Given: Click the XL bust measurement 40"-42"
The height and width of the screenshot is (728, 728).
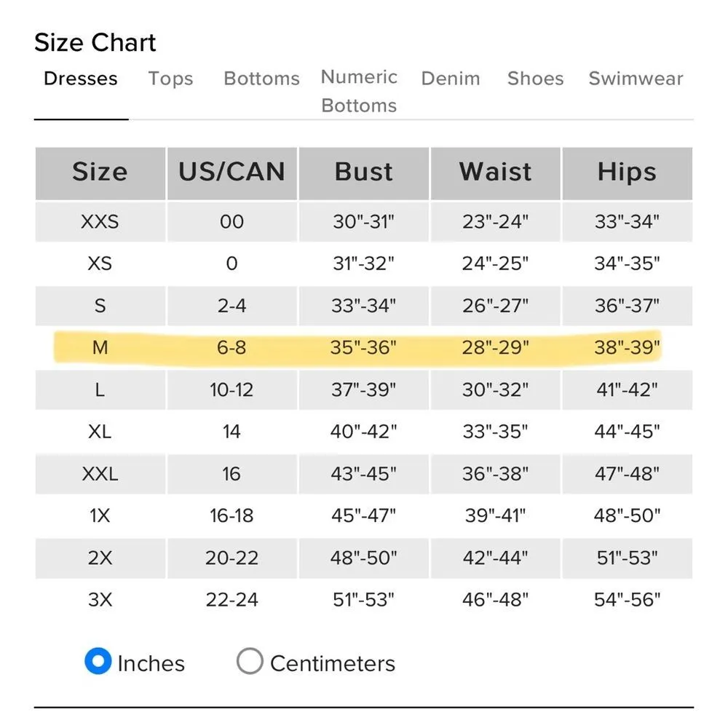Looking at the screenshot, I should [x=364, y=432].
